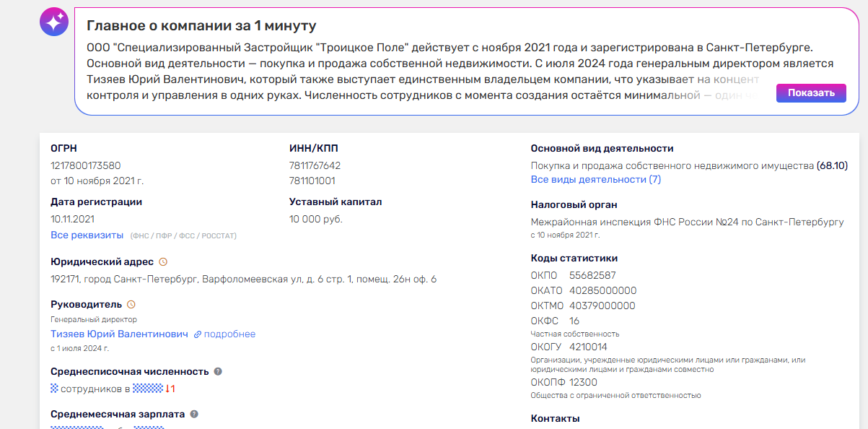
Task: Click the activity code (68.10)
Action: (x=832, y=165)
